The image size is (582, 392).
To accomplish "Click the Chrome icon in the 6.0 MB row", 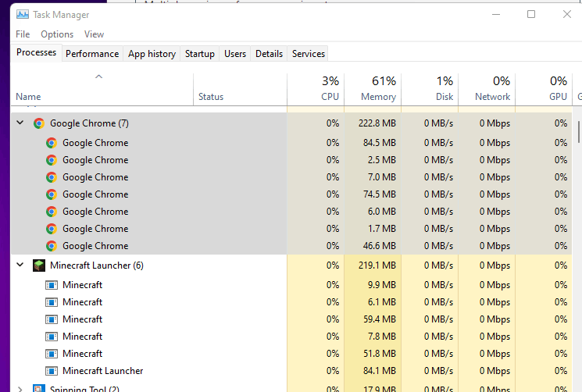I will click(x=52, y=212).
